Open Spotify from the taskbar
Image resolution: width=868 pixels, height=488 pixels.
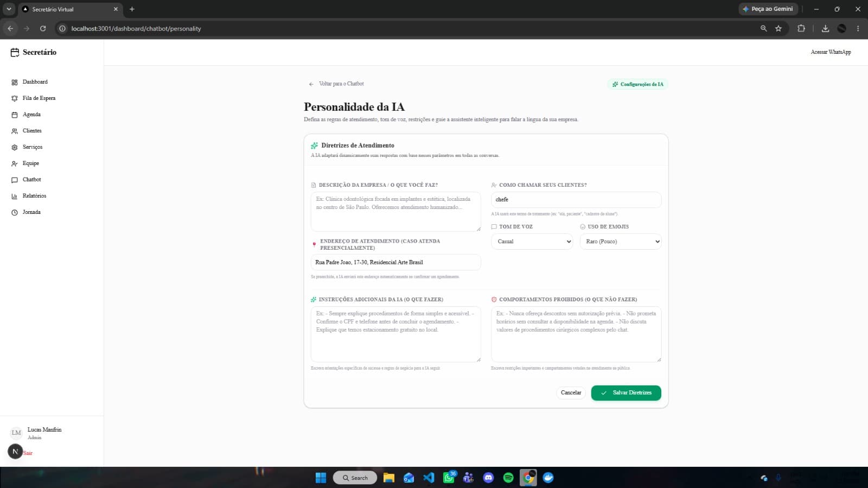click(508, 478)
